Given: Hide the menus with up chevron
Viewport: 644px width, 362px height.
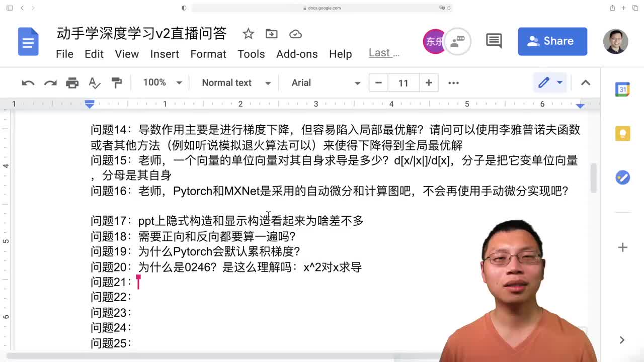Looking at the screenshot, I should [x=586, y=83].
